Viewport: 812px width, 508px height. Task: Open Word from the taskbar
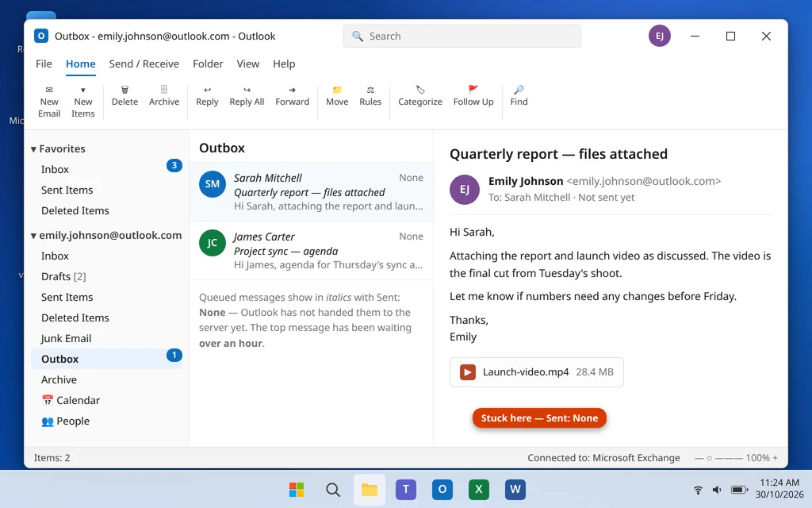515,490
